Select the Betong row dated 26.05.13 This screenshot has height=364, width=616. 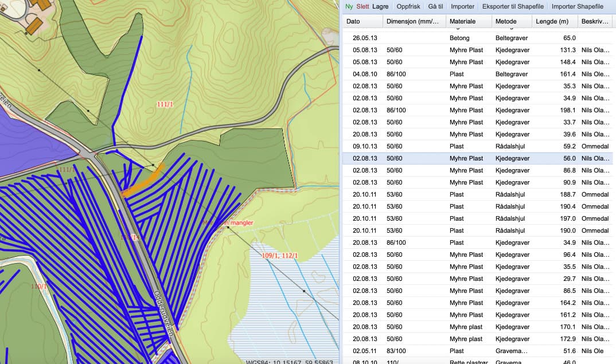pos(477,38)
